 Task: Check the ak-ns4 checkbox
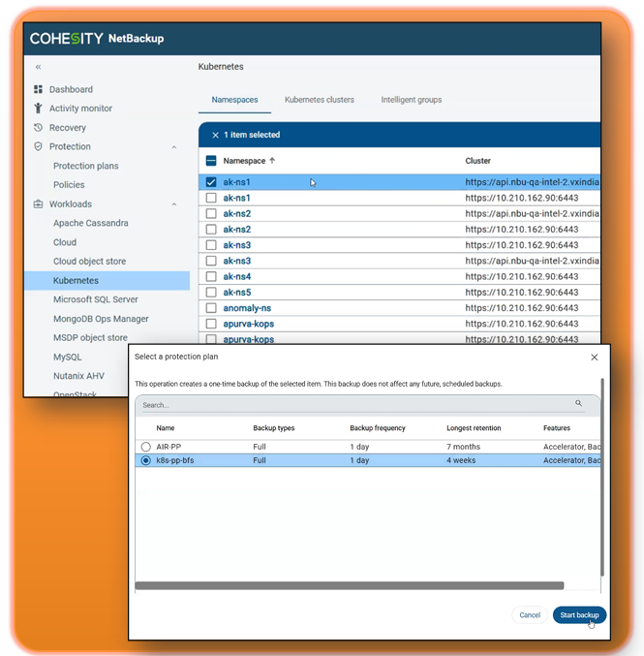click(211, 276)
